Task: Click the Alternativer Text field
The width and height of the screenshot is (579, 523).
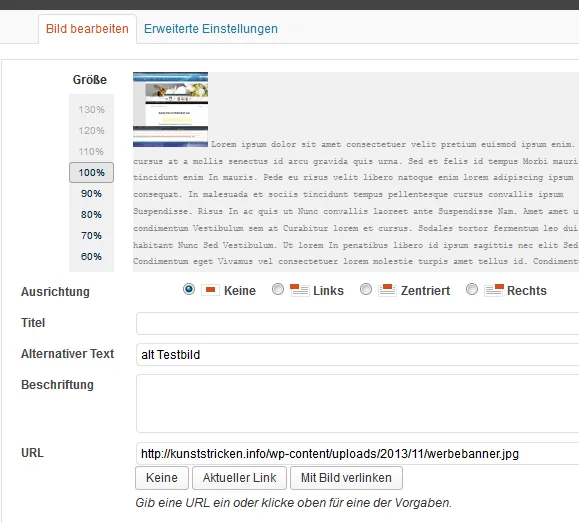Action: [357, 355]
